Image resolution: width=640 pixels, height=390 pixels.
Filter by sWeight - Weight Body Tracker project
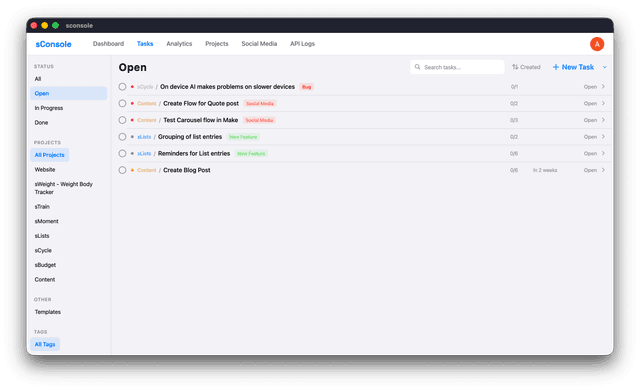(x=64, y=188)
